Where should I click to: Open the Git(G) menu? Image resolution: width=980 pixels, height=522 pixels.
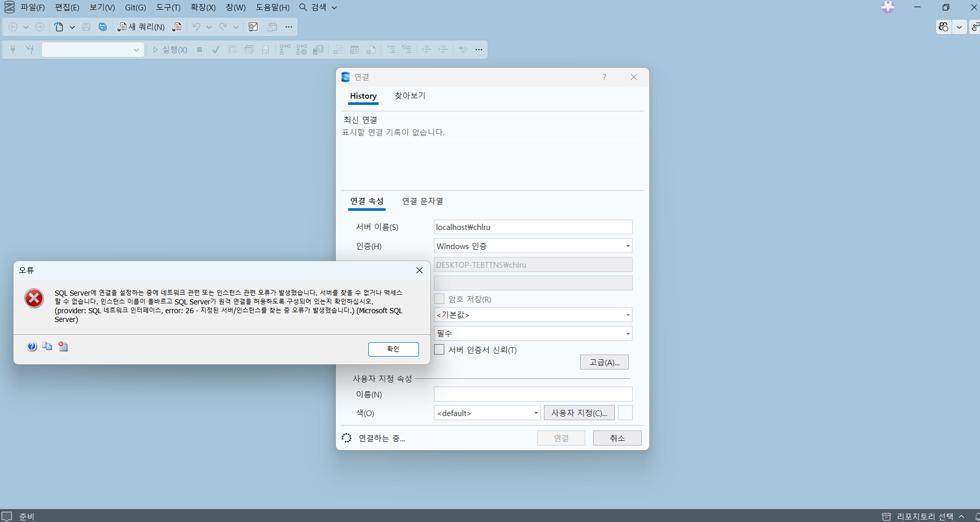[135, 7]
